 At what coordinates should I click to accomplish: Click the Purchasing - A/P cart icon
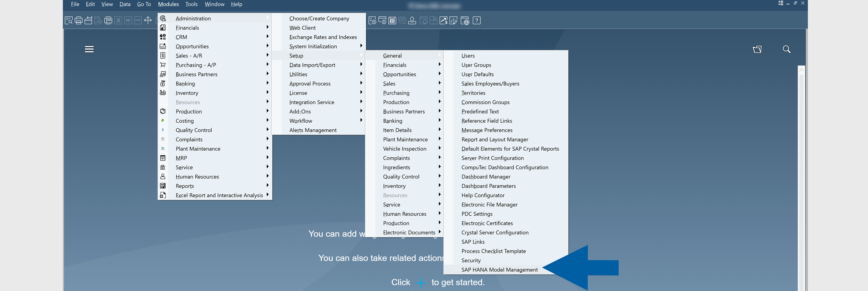(x=163, y=65)
